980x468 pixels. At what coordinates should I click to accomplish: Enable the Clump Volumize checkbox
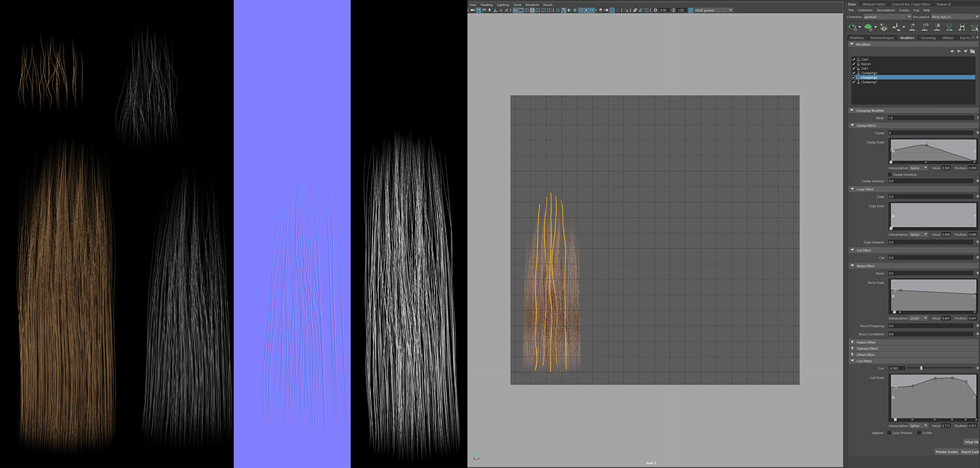[890, 175]
